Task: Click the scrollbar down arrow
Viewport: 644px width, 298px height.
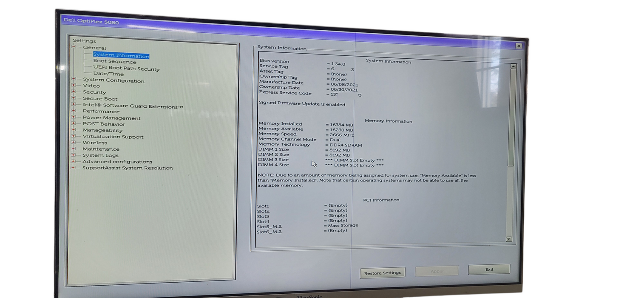Action: coord(509,239)
